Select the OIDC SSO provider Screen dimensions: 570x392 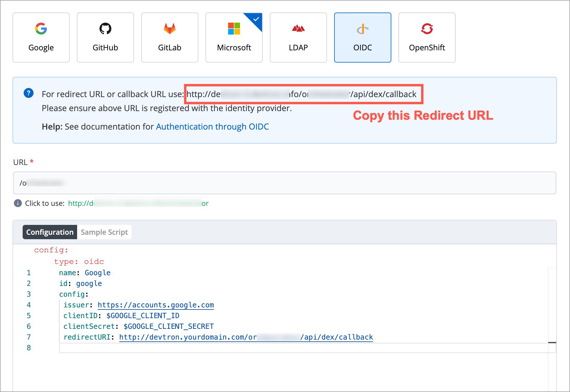click(x=362, y=37)
